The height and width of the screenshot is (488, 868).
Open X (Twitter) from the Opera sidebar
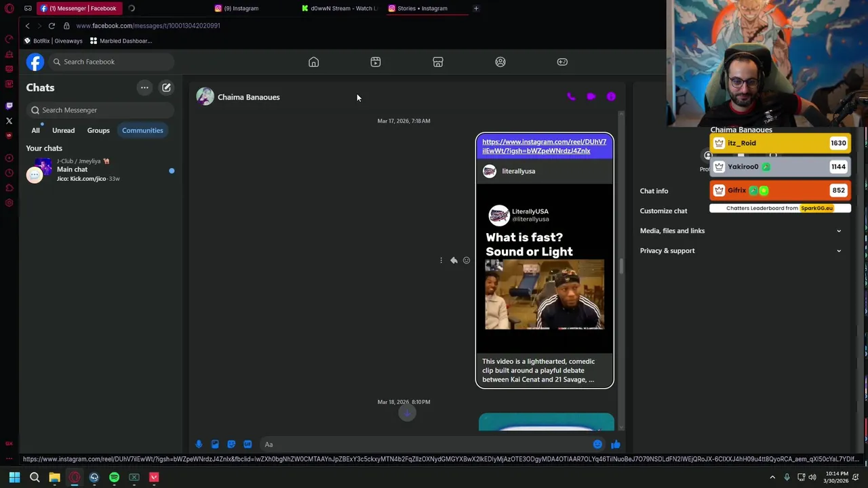pyautogui.click(x=9, y=121)
